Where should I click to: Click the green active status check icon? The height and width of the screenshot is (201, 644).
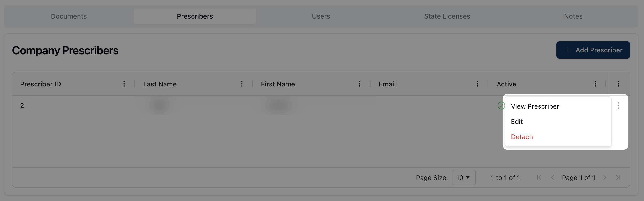click(501, 106)
